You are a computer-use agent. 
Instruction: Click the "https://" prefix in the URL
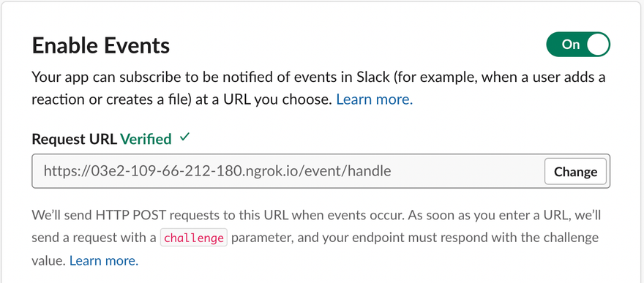click(x=62, y=171)
